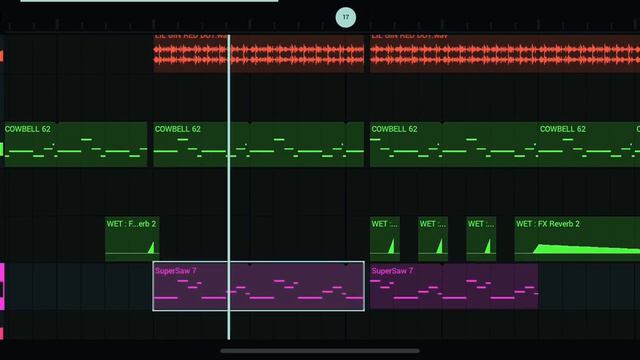The image size is (640, 360).
Task: Select the LIL 6IN RED DOT.wav clip after marker 17
Action: point(505,53)
